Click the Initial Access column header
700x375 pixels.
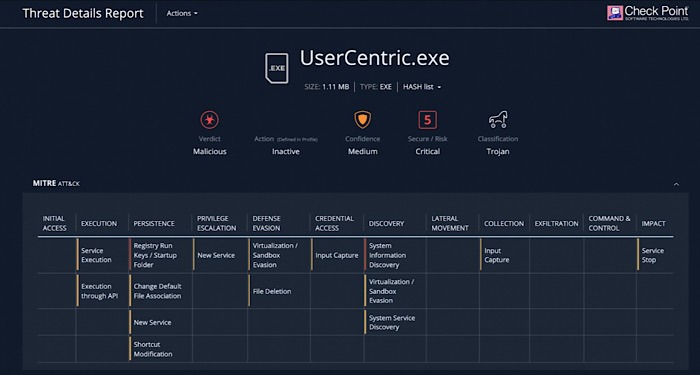54,223
